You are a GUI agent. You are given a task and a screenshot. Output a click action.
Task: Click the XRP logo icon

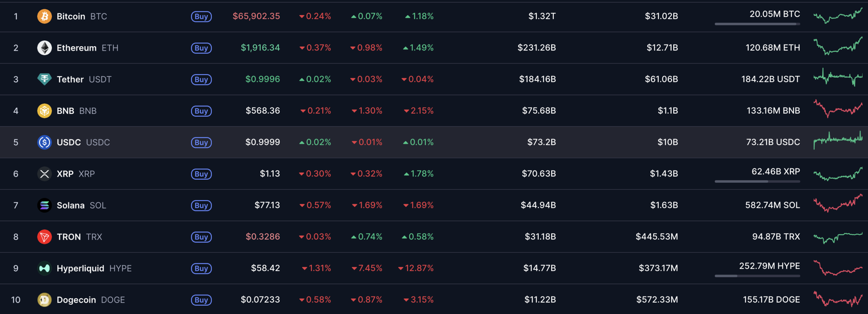click(44, 174)
